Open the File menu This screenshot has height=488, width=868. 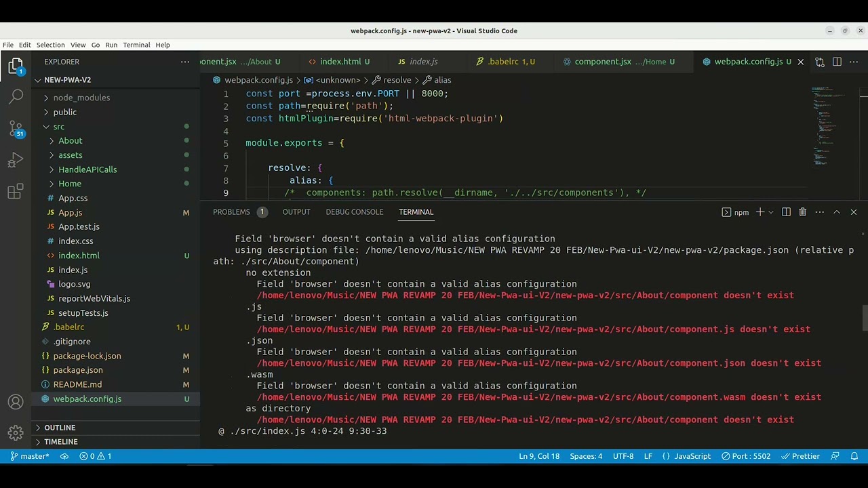(8, 45)
